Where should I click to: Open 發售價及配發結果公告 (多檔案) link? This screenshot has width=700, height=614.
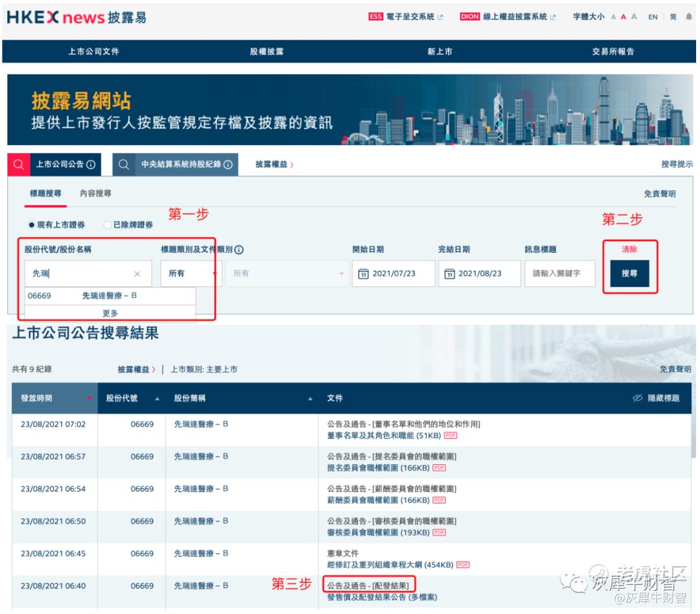(382, 597)
